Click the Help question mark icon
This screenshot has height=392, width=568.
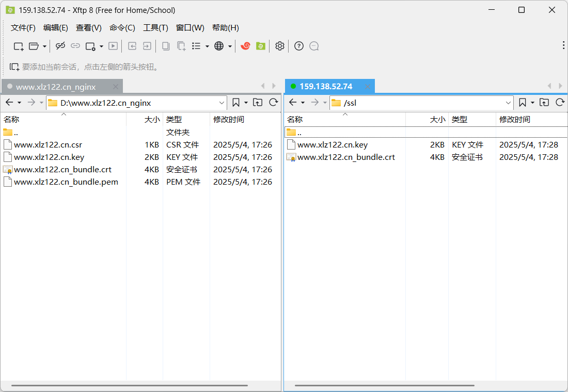point(299,46)
